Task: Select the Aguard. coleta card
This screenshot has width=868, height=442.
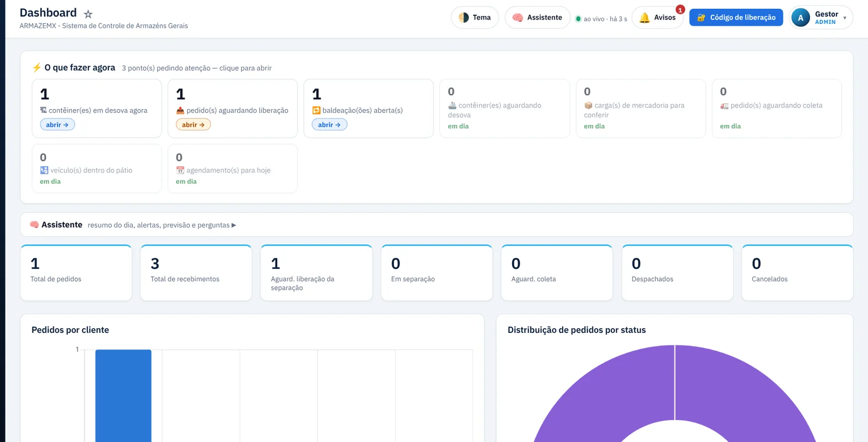Action: (x=557, y=273)
